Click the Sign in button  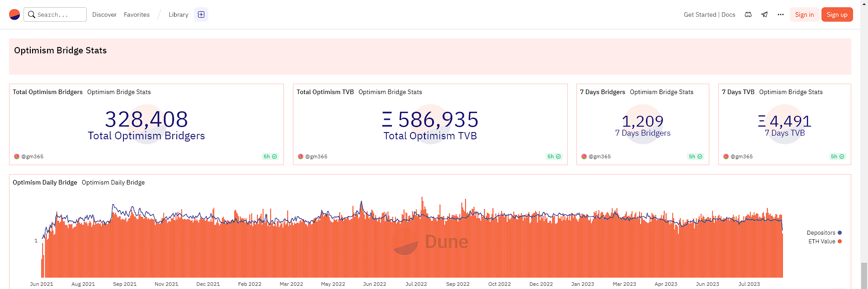click(804, 14)
